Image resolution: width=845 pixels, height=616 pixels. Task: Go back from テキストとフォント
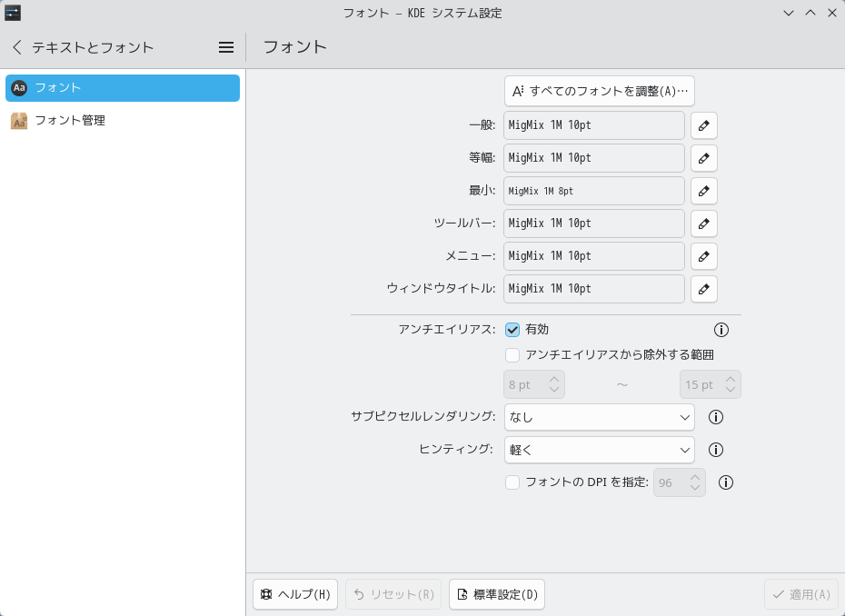(x=17, y=47)
